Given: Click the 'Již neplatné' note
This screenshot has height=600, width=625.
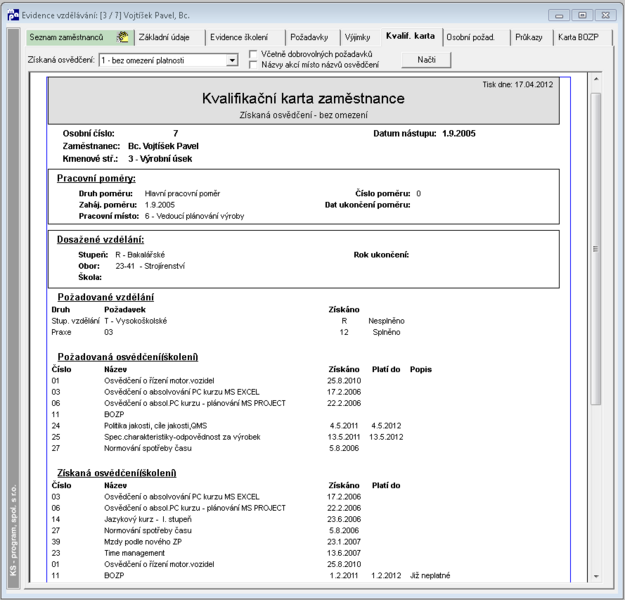Looking at the screenshot, I should coord(430,576).
